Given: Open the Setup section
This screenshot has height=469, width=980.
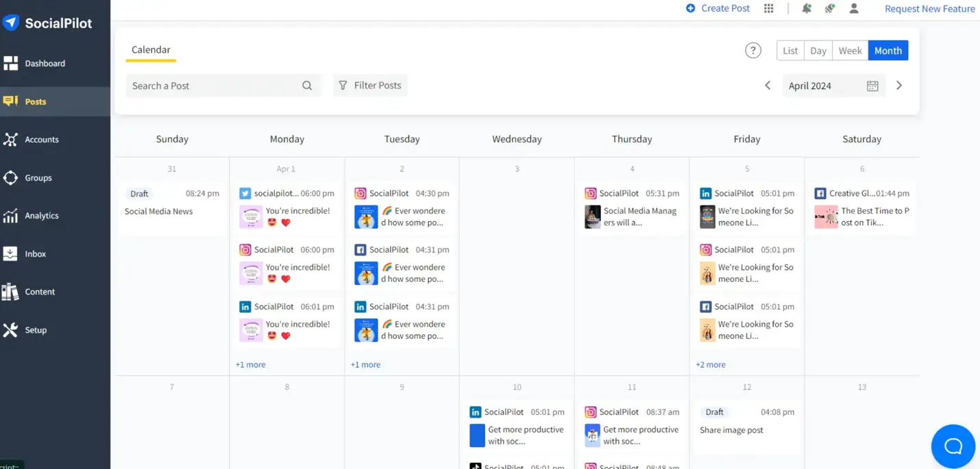Looking at the screenshot, I should (11, 329).
